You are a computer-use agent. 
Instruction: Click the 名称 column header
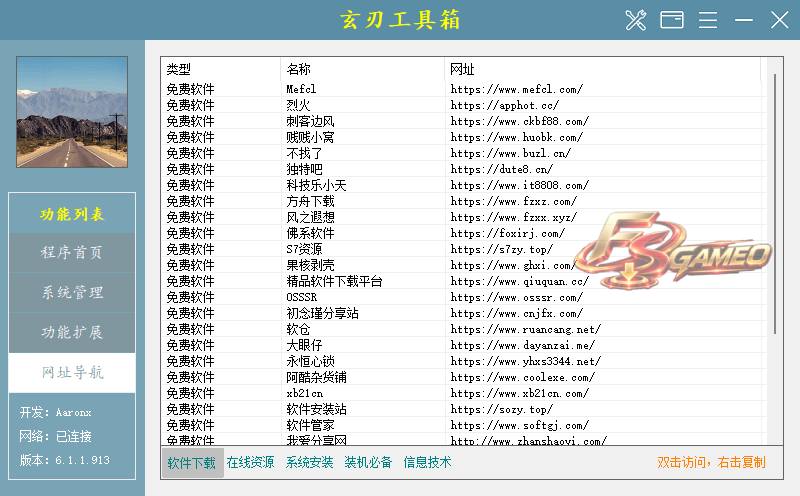pyautogui.click(x=362, y=69)
